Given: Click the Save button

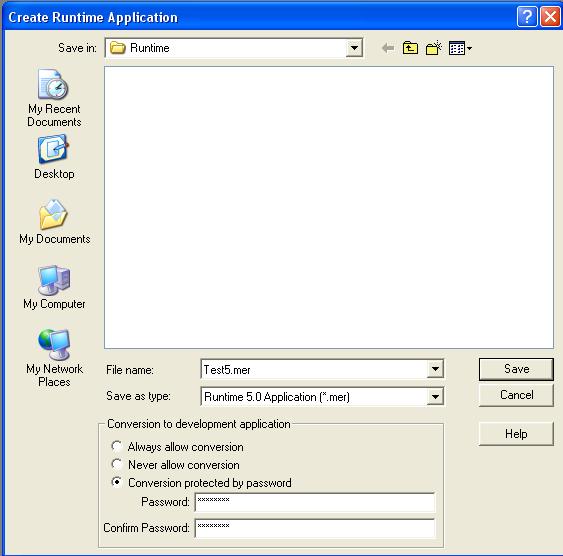Looking at the screenshot, I should [516, 369].
